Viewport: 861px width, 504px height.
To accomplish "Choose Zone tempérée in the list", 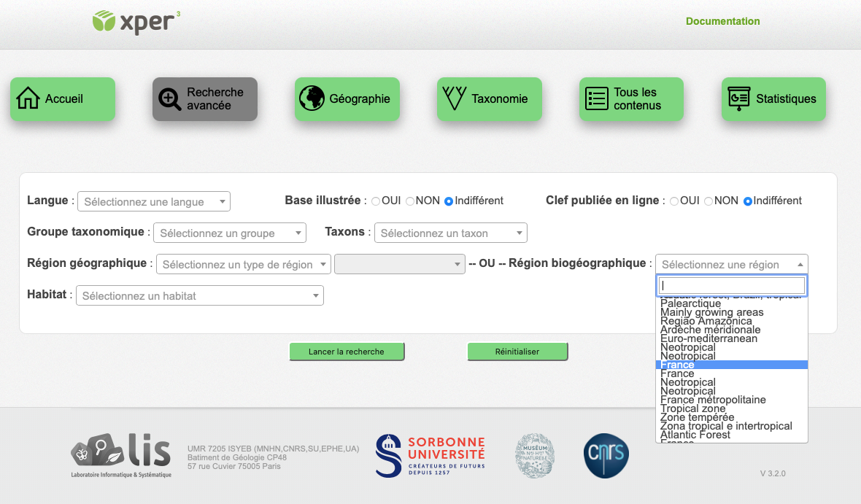I will tap(731, 418).
